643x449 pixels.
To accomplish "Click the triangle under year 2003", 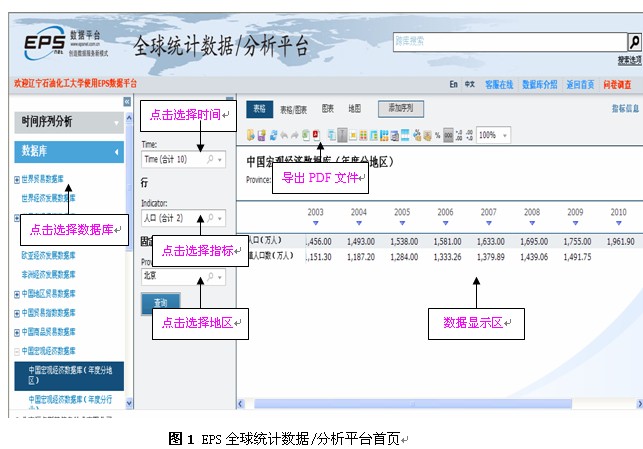I will coord(315,223).
